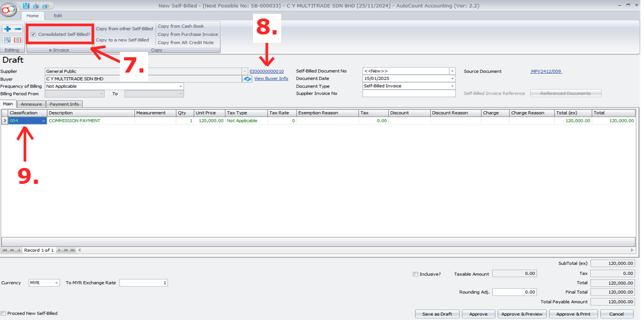Expand the Currency MYR dropdown
The height and width of the screenshot is (320, 644).
click(56, 283)
